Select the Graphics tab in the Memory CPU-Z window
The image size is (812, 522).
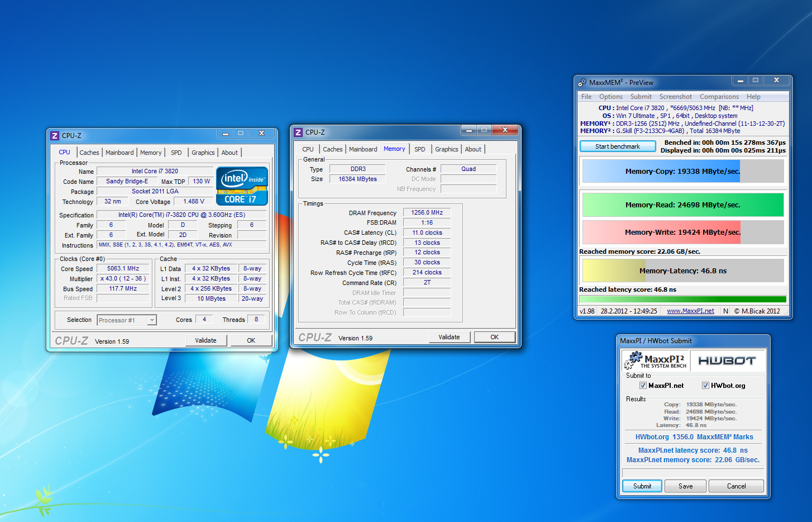click(447, 149)
